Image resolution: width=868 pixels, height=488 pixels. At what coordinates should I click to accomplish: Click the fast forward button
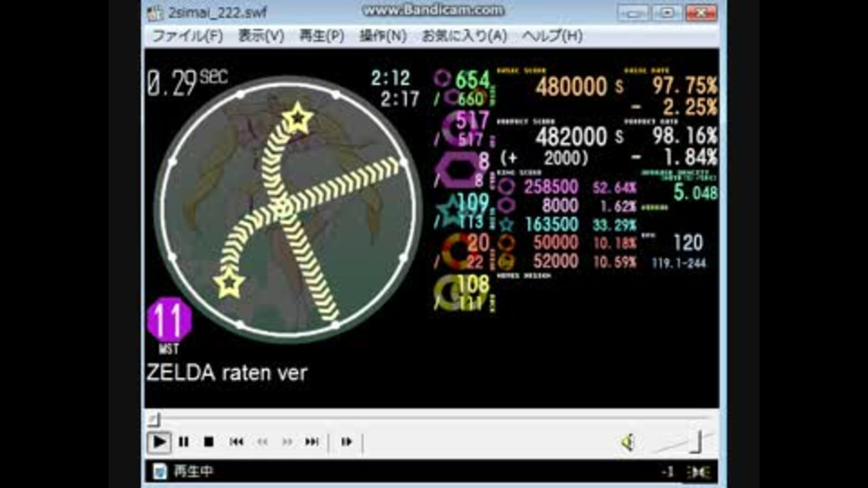pos(287,442)
